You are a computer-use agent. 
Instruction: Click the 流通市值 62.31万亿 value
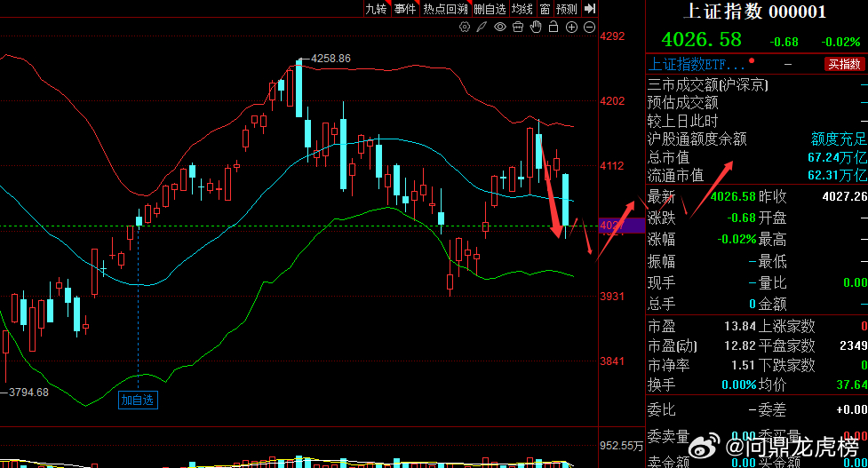(x=837, y=175)
